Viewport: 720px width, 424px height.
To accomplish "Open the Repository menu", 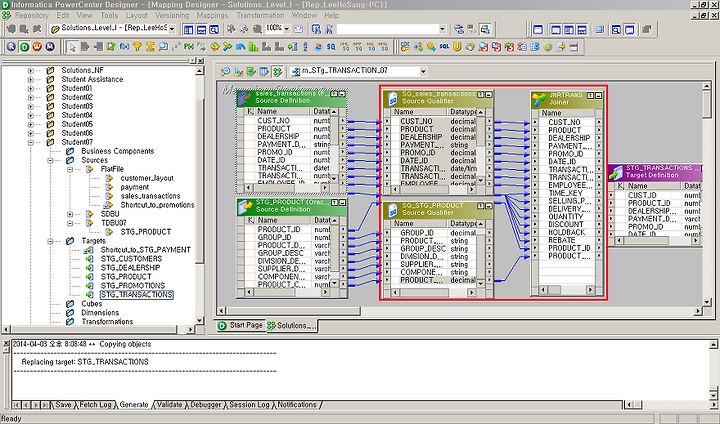I will 32,15.
